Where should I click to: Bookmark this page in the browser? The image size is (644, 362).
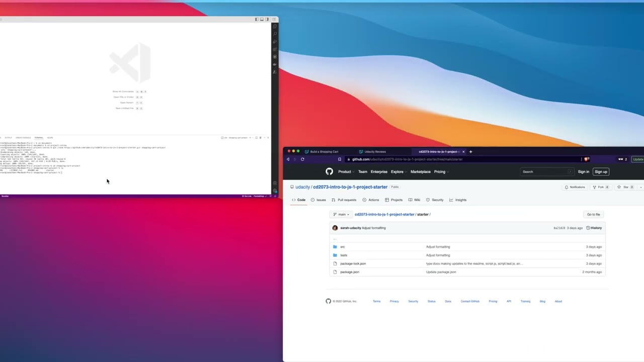tap(340, 159)
